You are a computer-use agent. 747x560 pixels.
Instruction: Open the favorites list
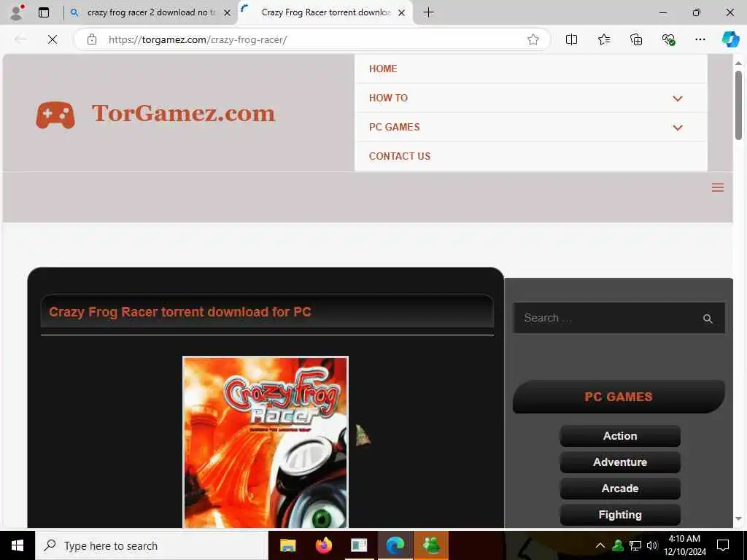(x=603, y=39)
